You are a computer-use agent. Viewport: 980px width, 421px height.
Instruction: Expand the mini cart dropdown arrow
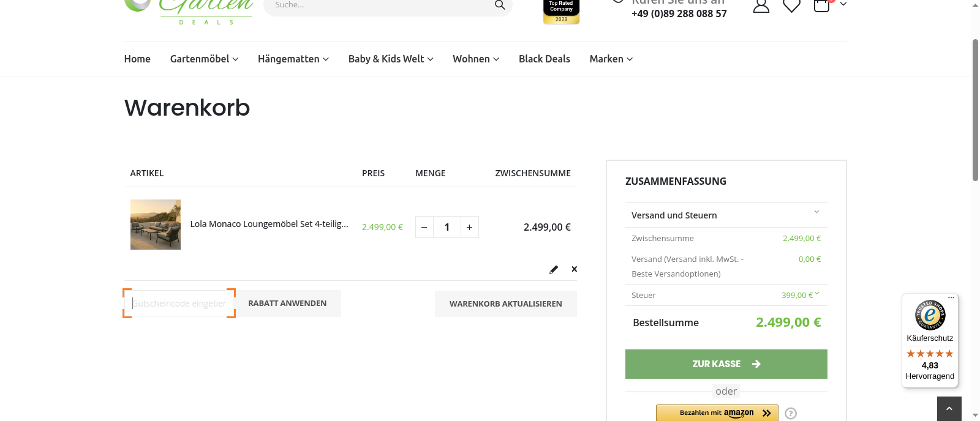[843, 4]
